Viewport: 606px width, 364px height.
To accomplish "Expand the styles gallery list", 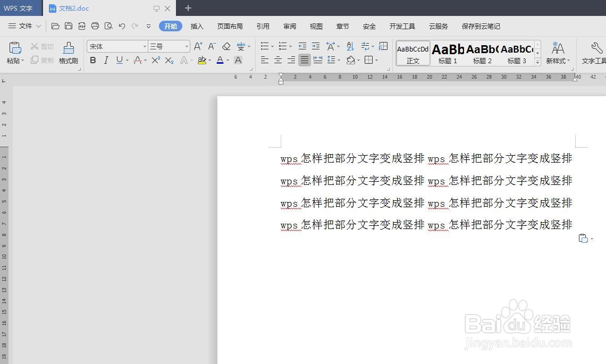I will click(x=537, y=62).
